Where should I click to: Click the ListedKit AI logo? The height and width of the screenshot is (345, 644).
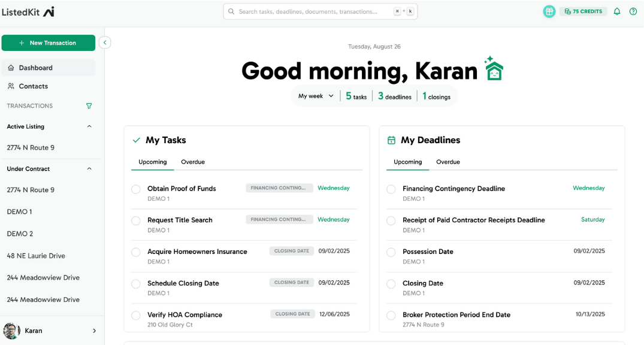[x=29, y=11]
